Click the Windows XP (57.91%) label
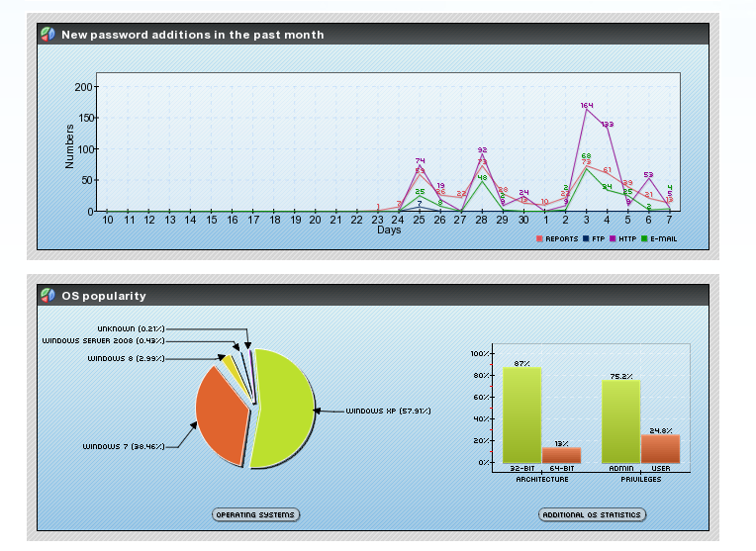 point(388,411)
